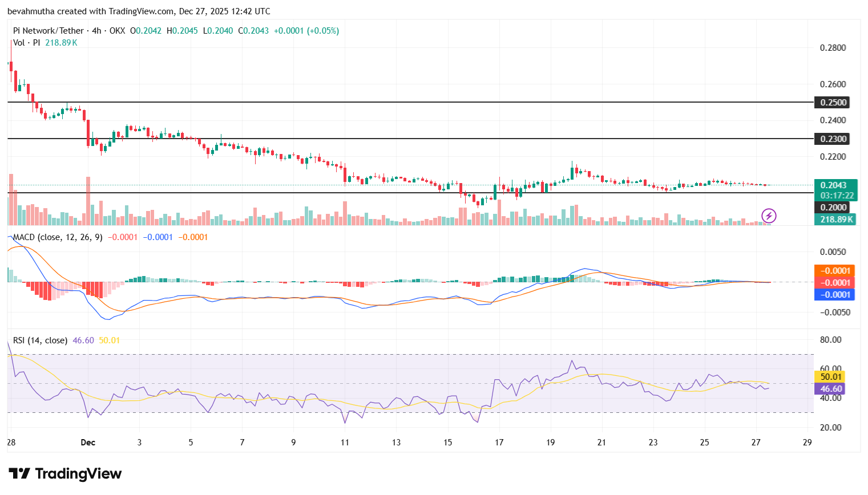Click the orange MACD value -0.0001 tag
868x495 pixels.
(835, 270)
